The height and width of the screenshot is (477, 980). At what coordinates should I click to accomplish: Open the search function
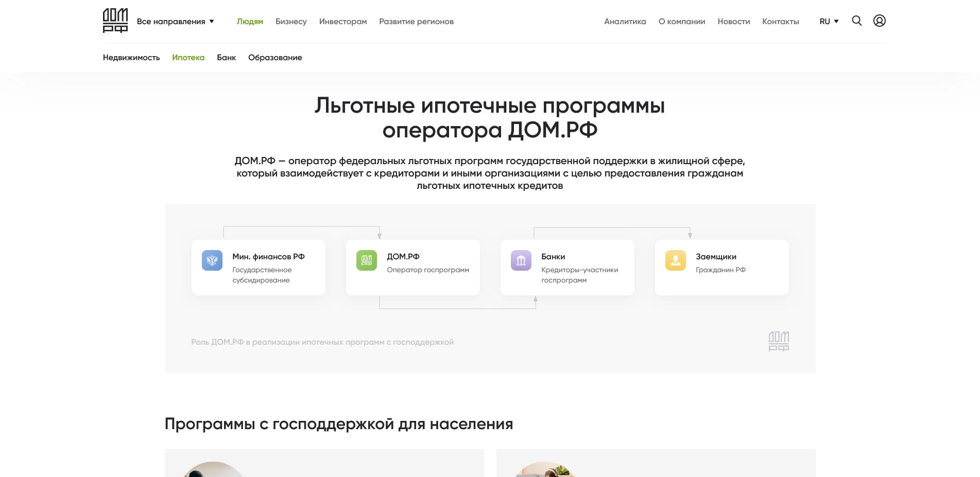click(x=856, y=21)
